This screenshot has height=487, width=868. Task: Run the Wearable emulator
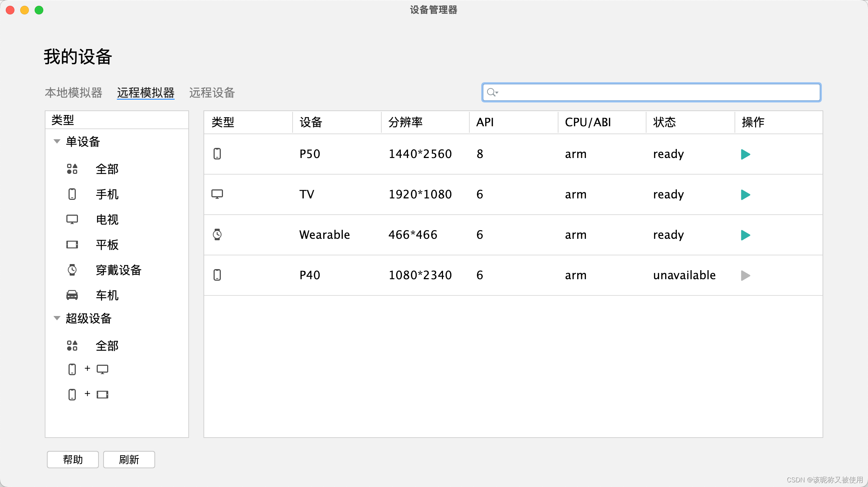[746, 235]
